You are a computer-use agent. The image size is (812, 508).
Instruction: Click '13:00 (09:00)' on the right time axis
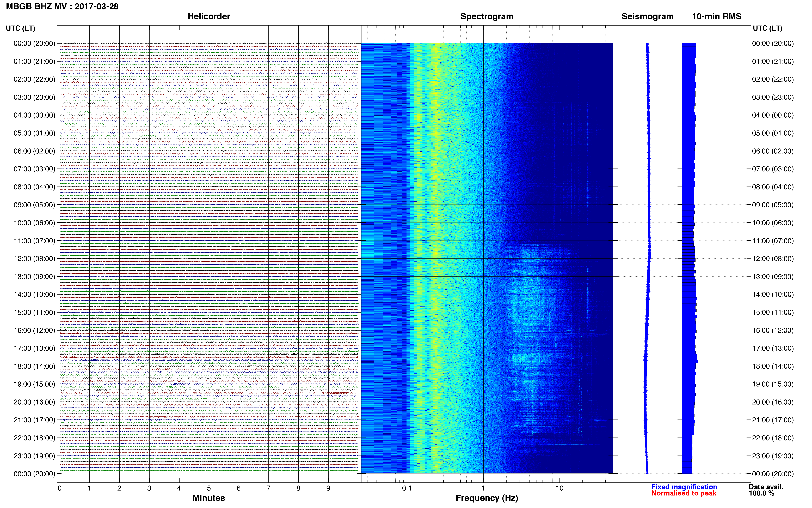[773, 277]
